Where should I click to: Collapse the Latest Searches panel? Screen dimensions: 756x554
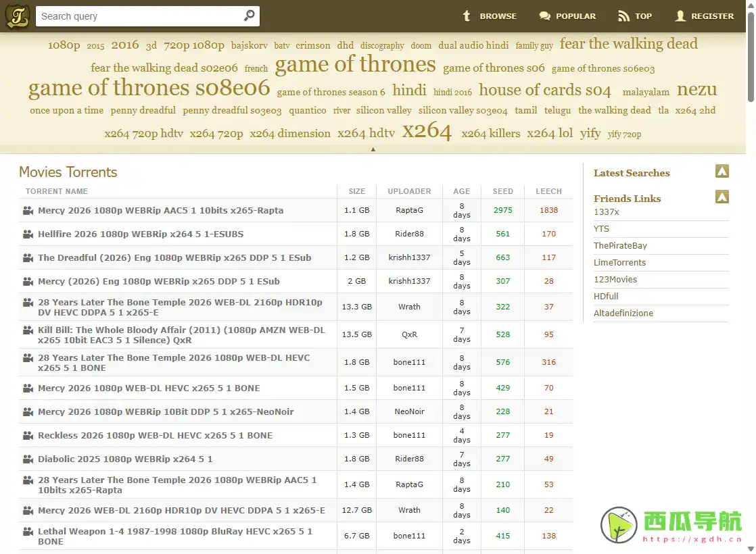point(722,172)
